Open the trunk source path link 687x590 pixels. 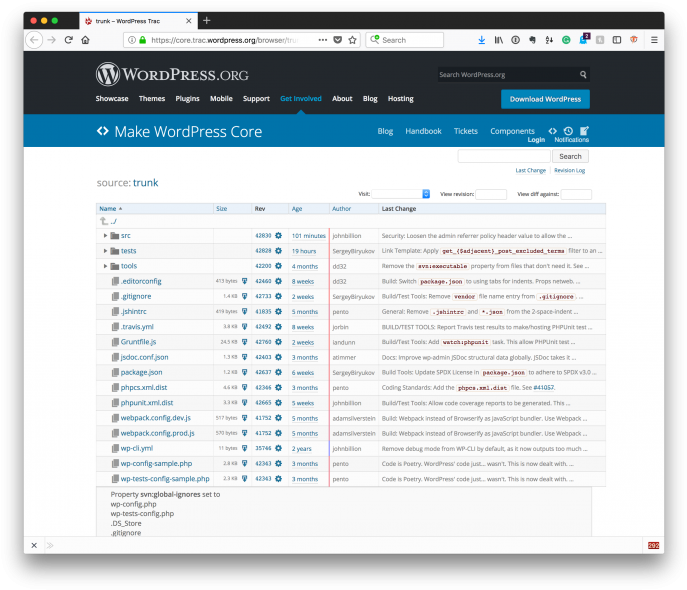click(x=145, y=183)
